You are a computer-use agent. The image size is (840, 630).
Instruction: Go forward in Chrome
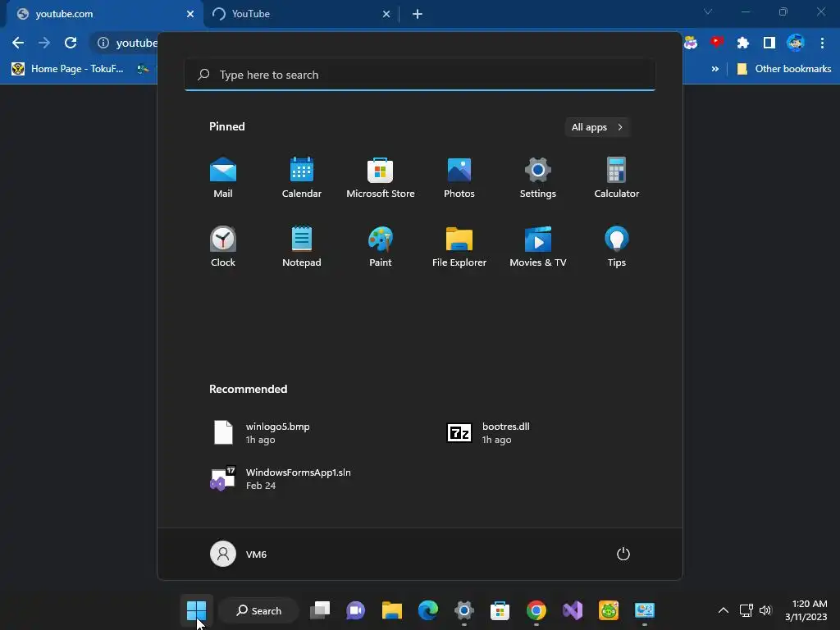point(44,43)
